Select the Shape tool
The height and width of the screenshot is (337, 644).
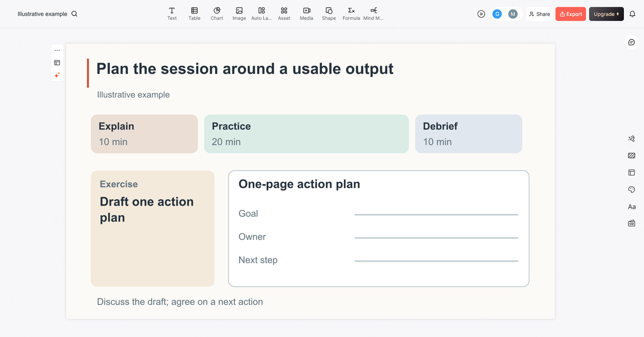[x=329, y=14]
